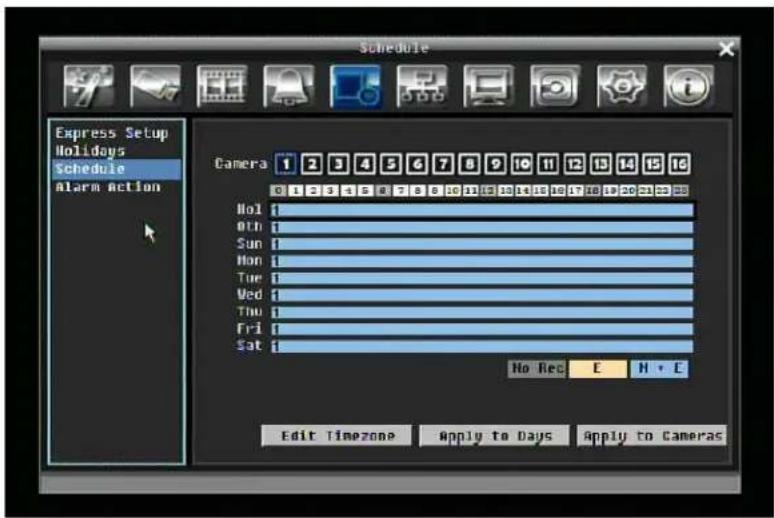Click the Apply to Days button
Image resolution: width=774 pixels, height=518 pixels.
click(494, 436)
